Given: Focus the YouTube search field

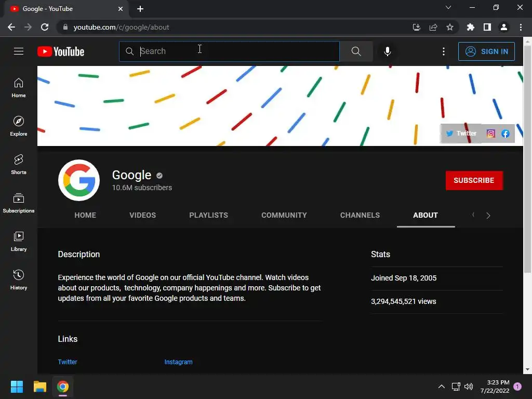Looking at the screenshot, I should [229, 51].
